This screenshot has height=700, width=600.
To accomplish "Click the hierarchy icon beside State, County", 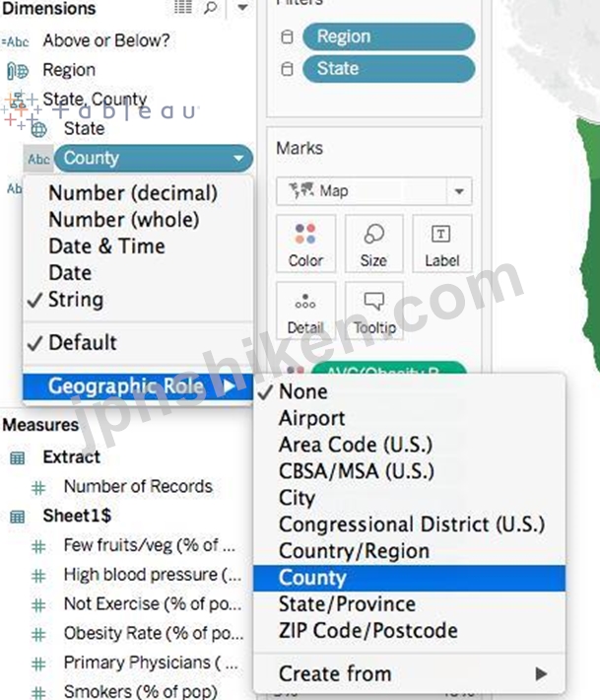I will [18, 100].
